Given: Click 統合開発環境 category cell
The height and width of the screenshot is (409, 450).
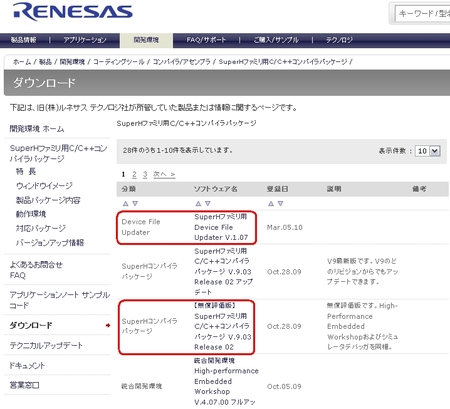Looking at the screenshot, I should (x=142, y=386).
